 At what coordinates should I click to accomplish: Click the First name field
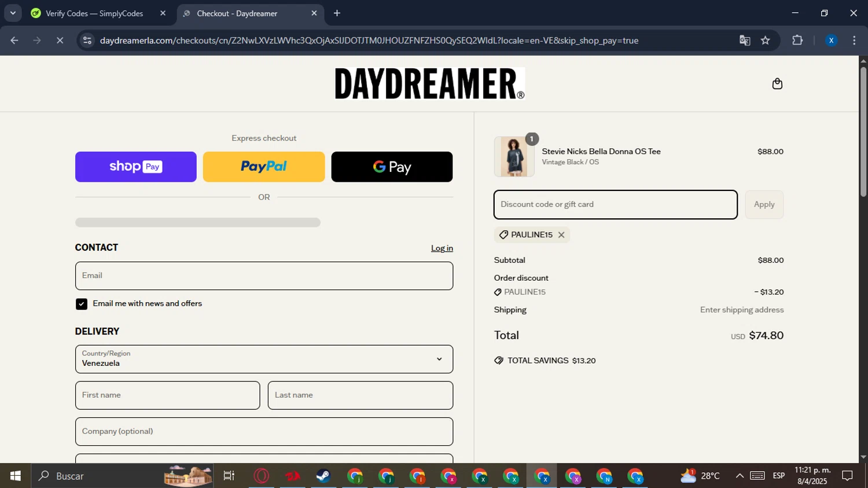[167, 395]
